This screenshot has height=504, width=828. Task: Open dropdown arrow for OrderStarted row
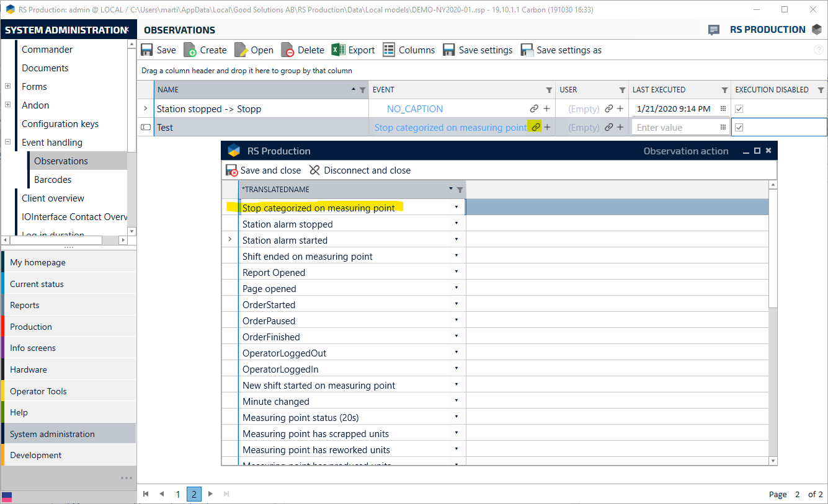point(456,304)
